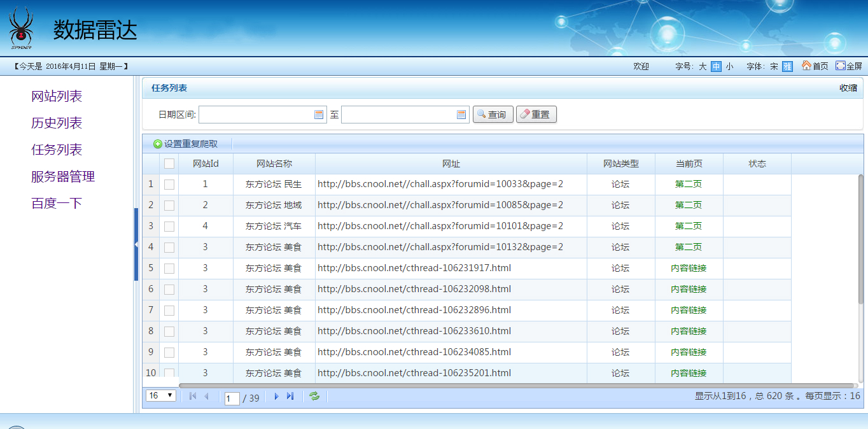Refresh the task list grid
The image size is (868, 429).
coord(314,397)
